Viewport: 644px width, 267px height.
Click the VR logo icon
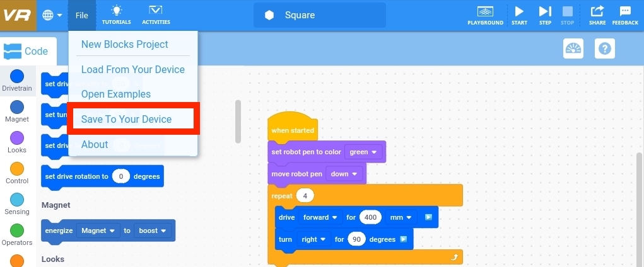pyautogui.click(x=18, y=15)
